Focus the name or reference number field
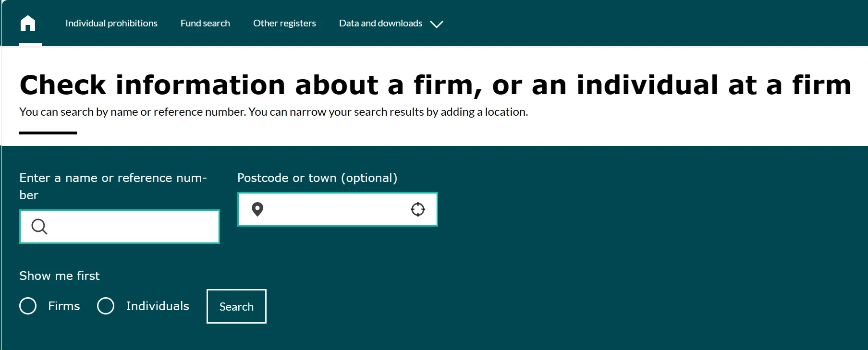Screen dimensions: 868x350 point(120,227)
